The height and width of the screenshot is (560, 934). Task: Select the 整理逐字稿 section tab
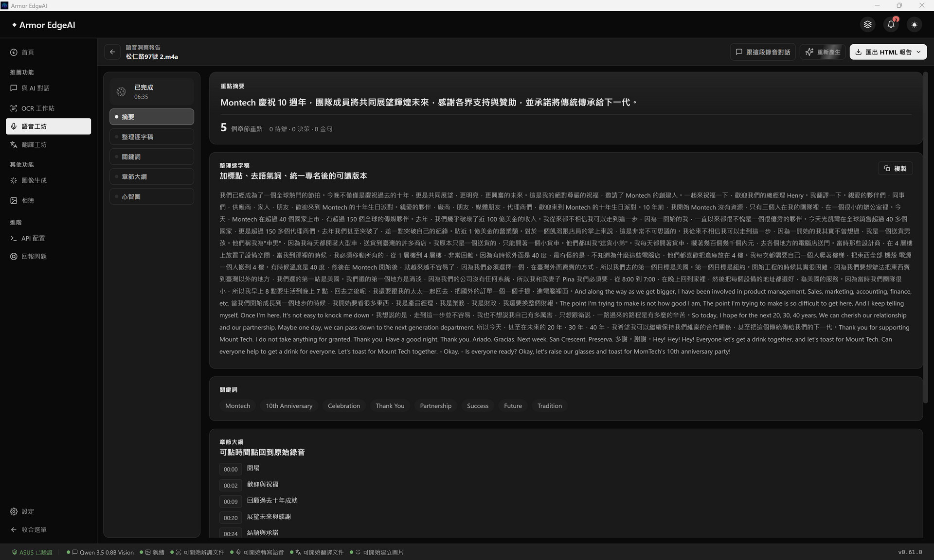click(x=152, y=137)
